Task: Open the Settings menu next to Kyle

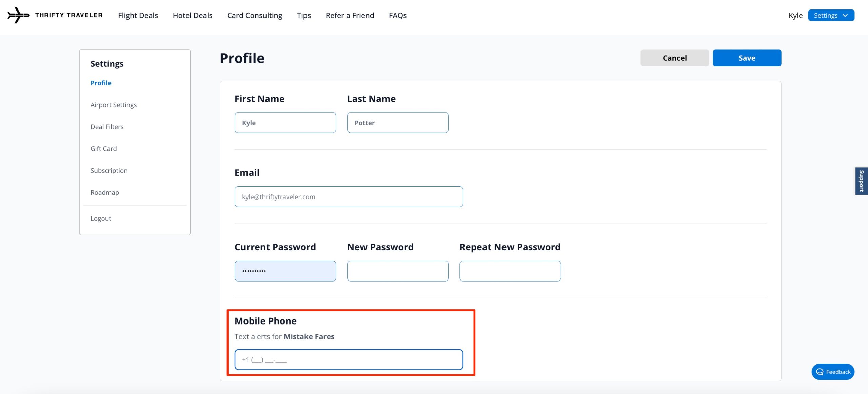Action: [826, 15]
